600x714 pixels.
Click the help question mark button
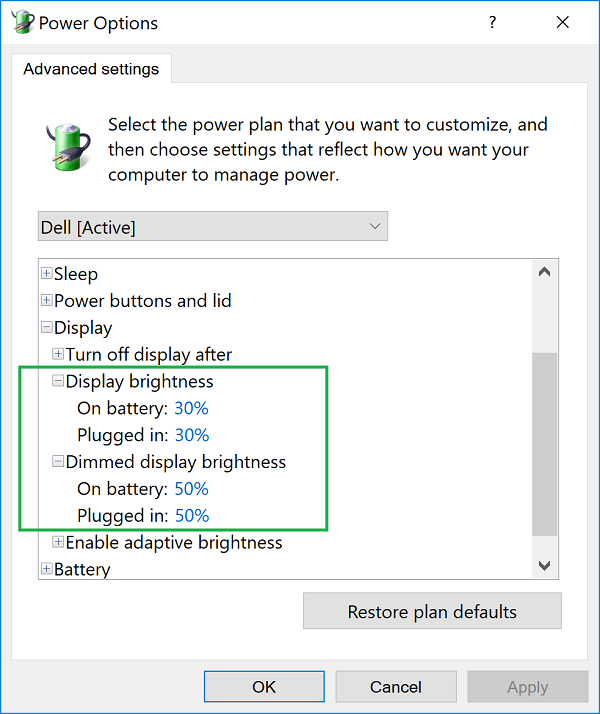492,23
